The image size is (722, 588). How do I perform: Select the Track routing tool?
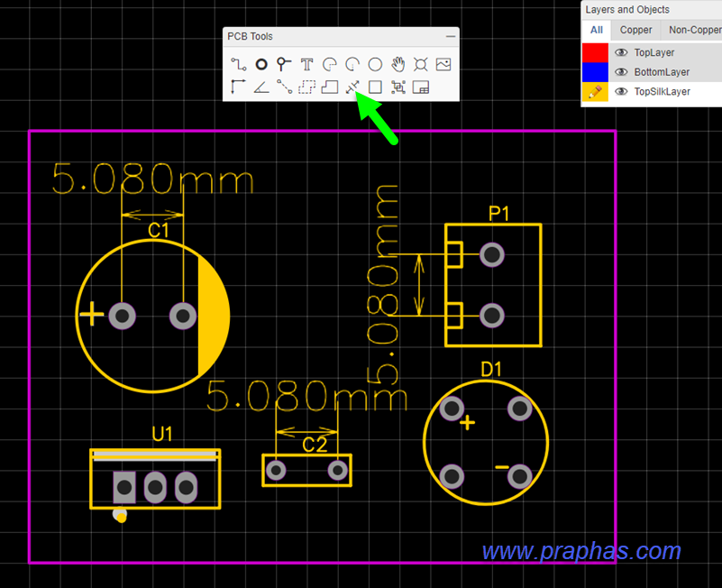coord(239,64)
